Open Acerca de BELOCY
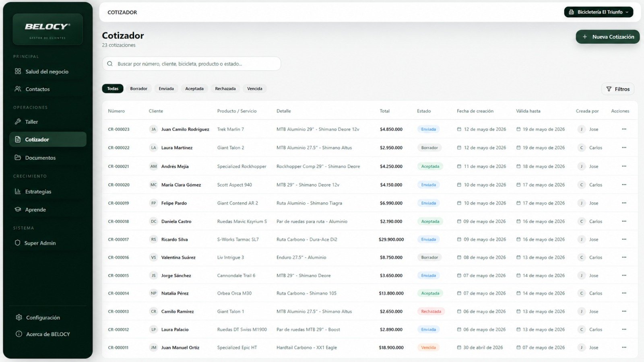This screenshot has height=362, width=644. (47, 334)
